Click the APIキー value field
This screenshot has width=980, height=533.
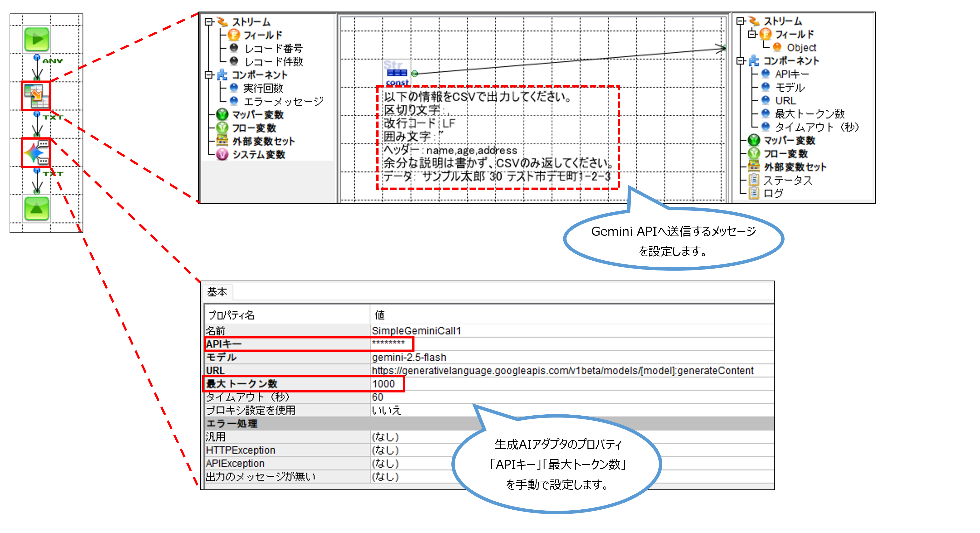coord(388,344)
